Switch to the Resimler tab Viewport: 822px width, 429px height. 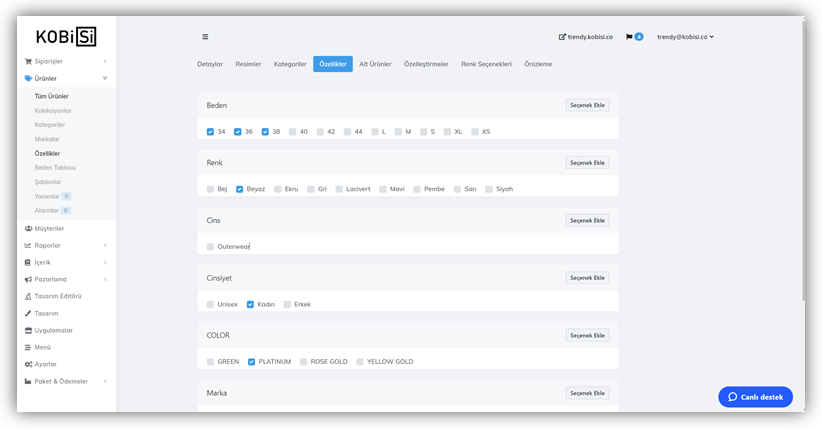(x=248, y=64)
